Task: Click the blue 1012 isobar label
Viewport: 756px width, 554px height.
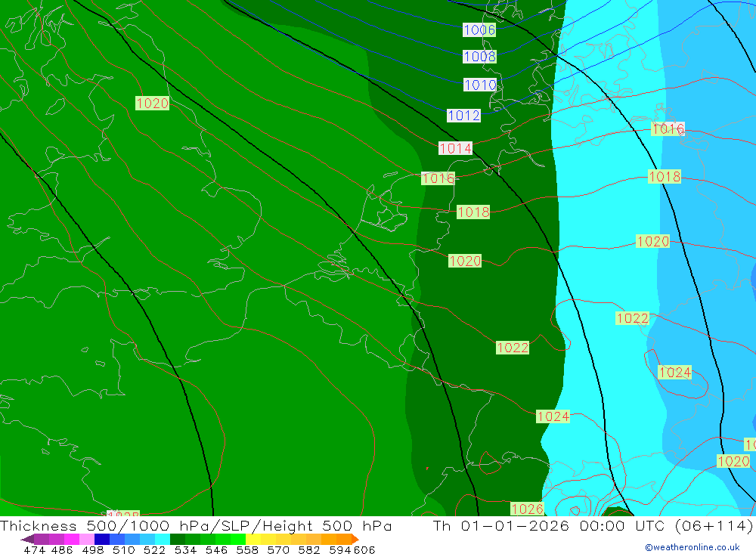Action: click(464, 115)
